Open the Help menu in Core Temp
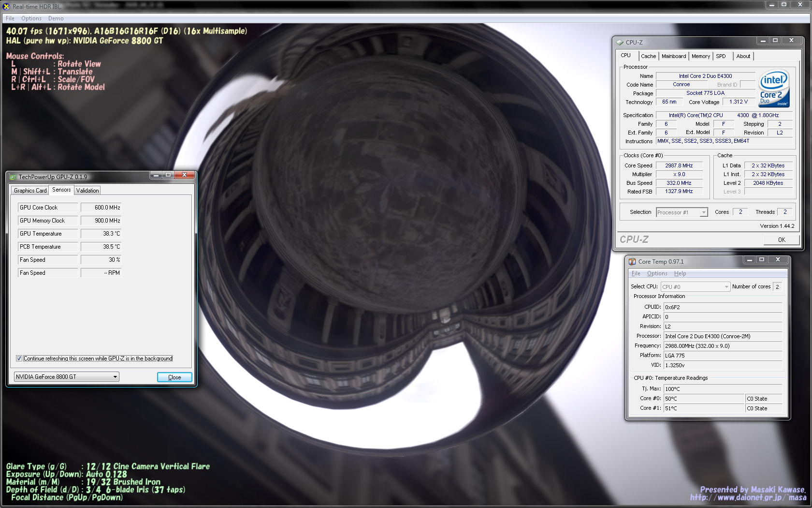The image size is (812, 508). 680,273
